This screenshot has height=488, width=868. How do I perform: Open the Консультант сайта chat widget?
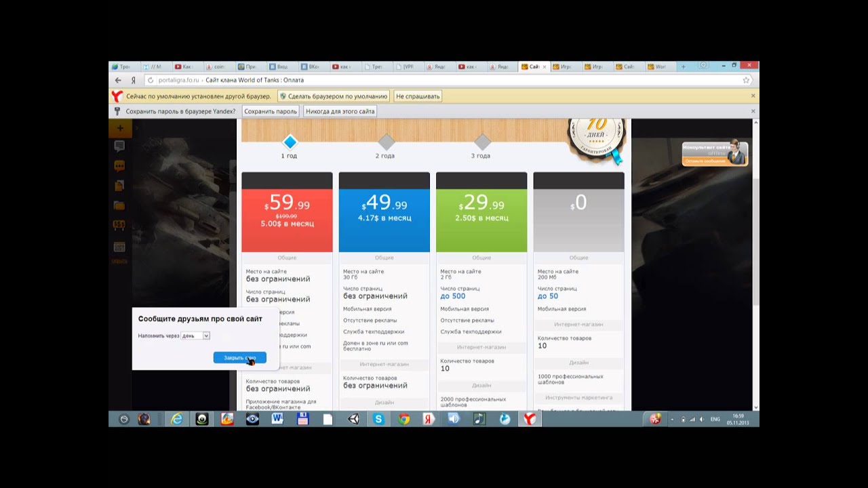[715, 153]
